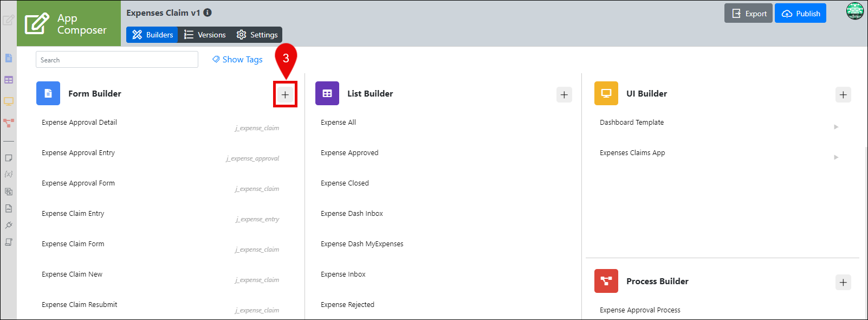Screen dimensions: 868x320
Task: Open the user profile avatar
Action: pos(855,11)
